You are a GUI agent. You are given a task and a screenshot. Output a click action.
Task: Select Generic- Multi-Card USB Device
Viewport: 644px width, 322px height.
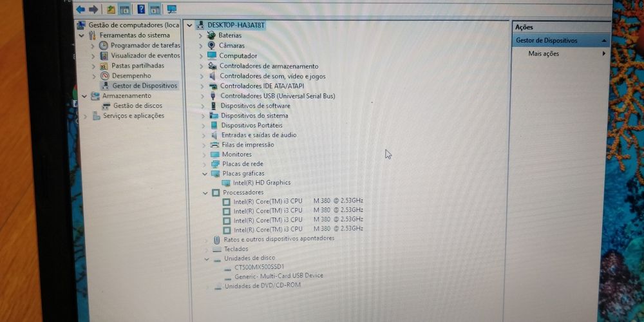[x=279, y=276]
